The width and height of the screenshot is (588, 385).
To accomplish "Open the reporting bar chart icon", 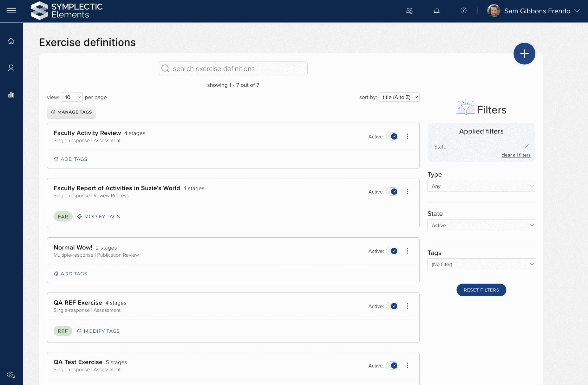I will point(11,94).
